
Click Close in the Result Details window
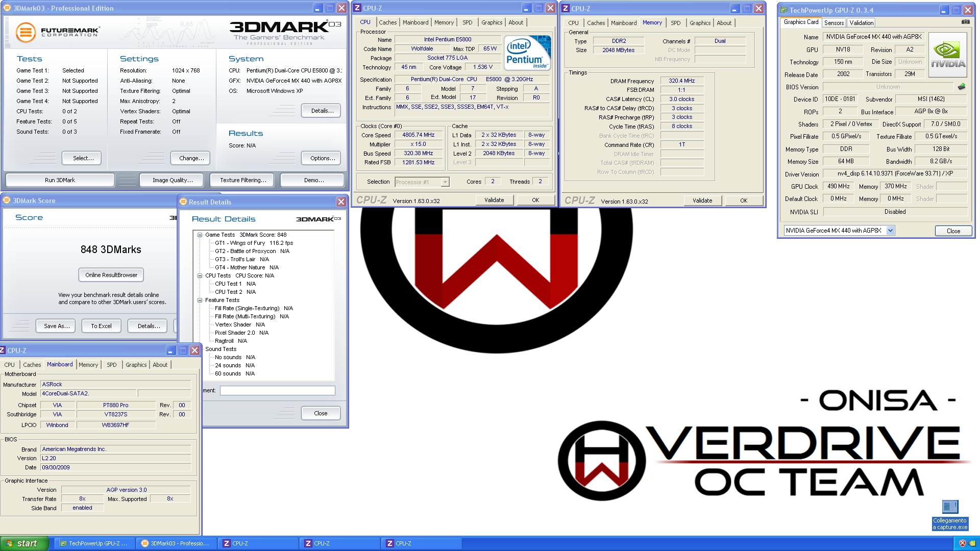click(321, 413)
